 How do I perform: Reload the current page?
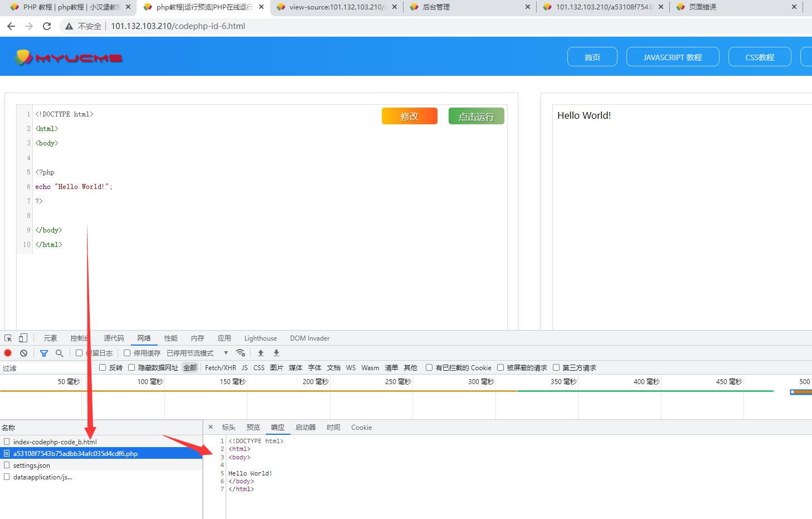click(x=47, y=26)
